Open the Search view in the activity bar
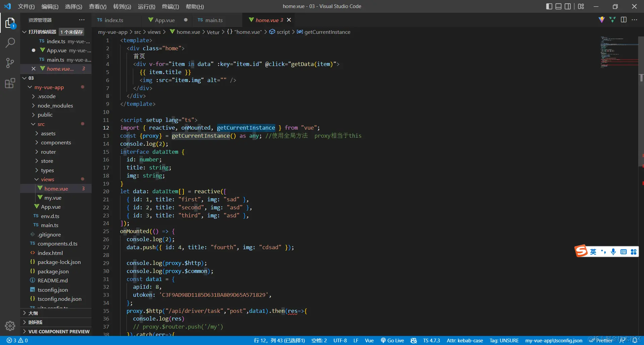The image size is (644, 345). [10, 43]
